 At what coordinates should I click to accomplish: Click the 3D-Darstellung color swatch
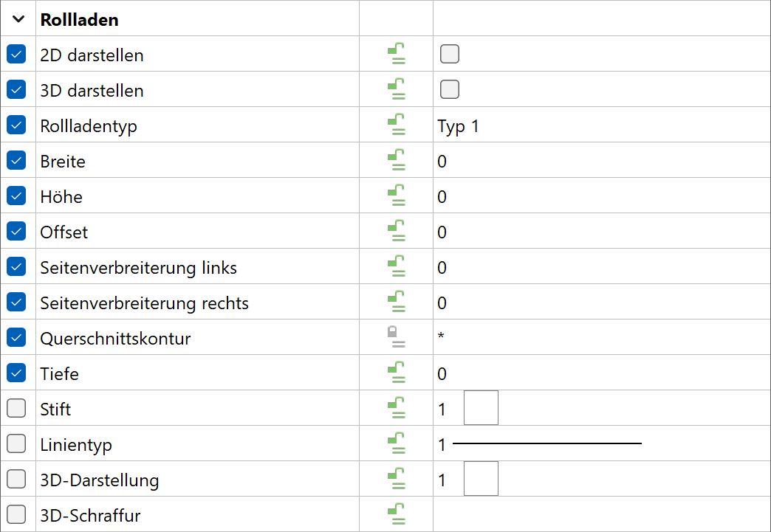[x=481, y=478]
